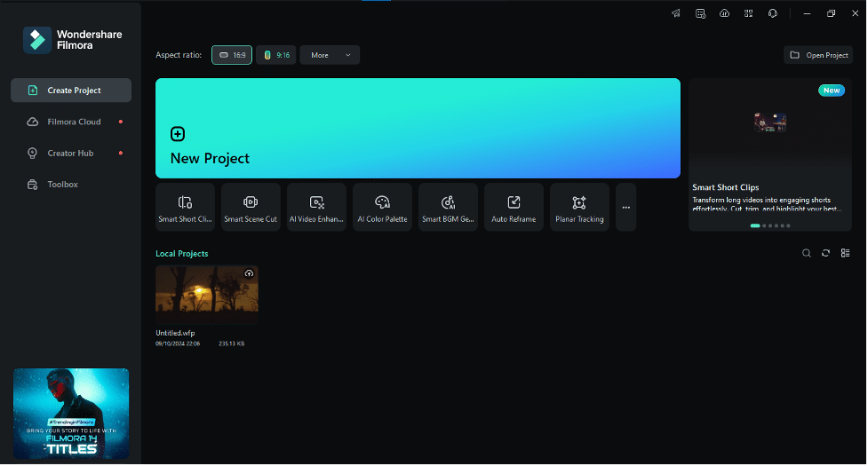
Task: Open Filmora Cloud in sidebar
Action: 71,122
